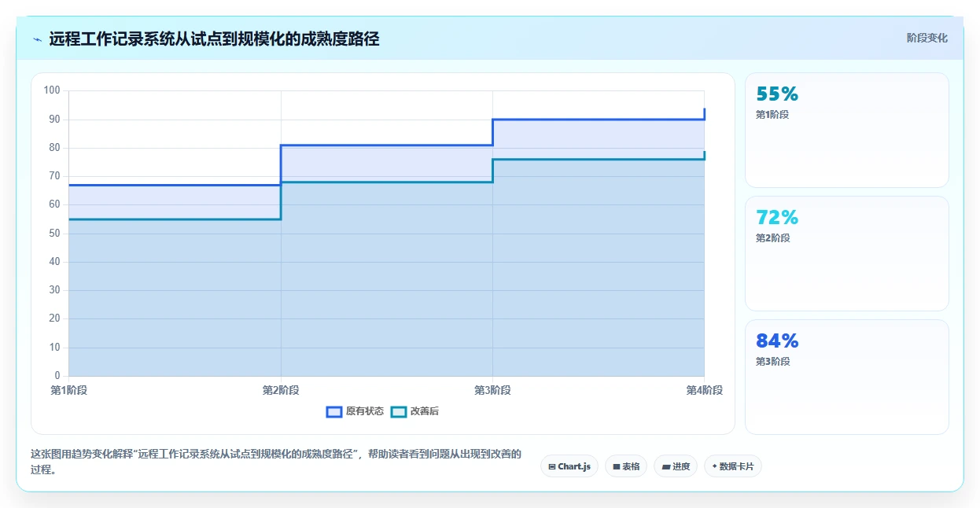Open the 72% 第2阶段 data card

click(846, 253)
